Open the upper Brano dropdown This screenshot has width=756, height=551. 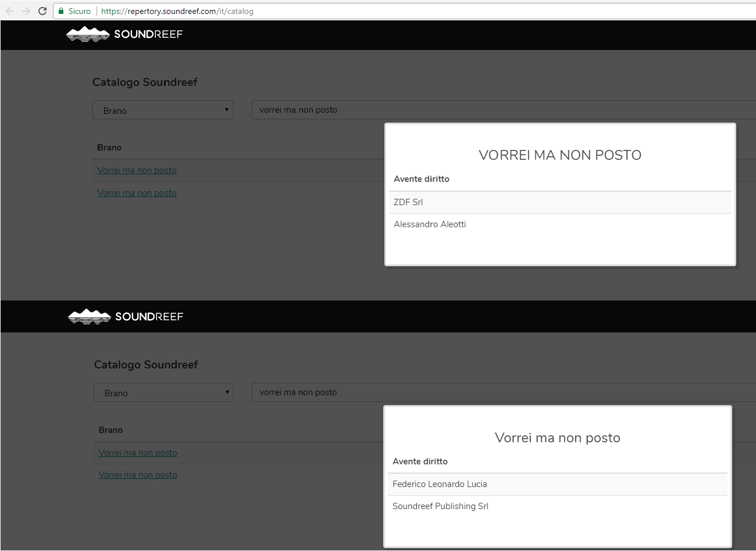pyautogui.click(x=163, y=110)
